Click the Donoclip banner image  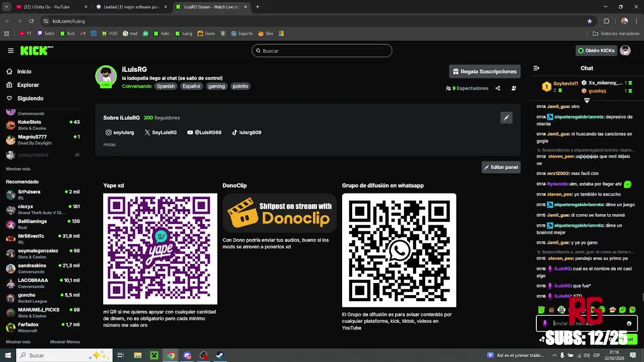[280, 213]
